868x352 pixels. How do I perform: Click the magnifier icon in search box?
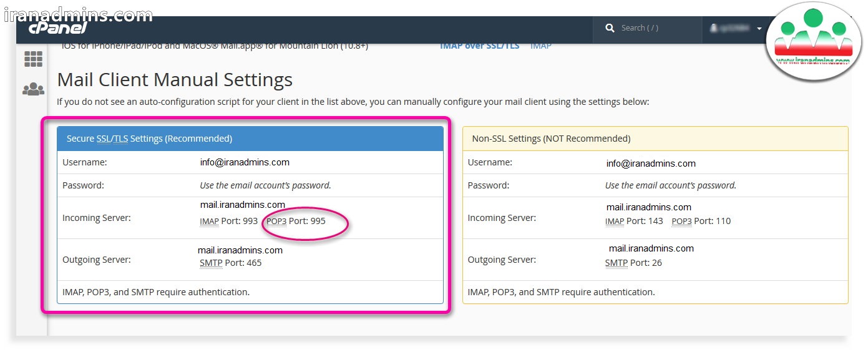610,28
